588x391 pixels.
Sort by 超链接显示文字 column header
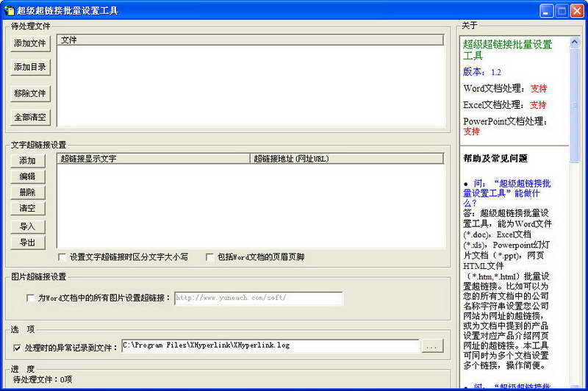pos(154,159)
